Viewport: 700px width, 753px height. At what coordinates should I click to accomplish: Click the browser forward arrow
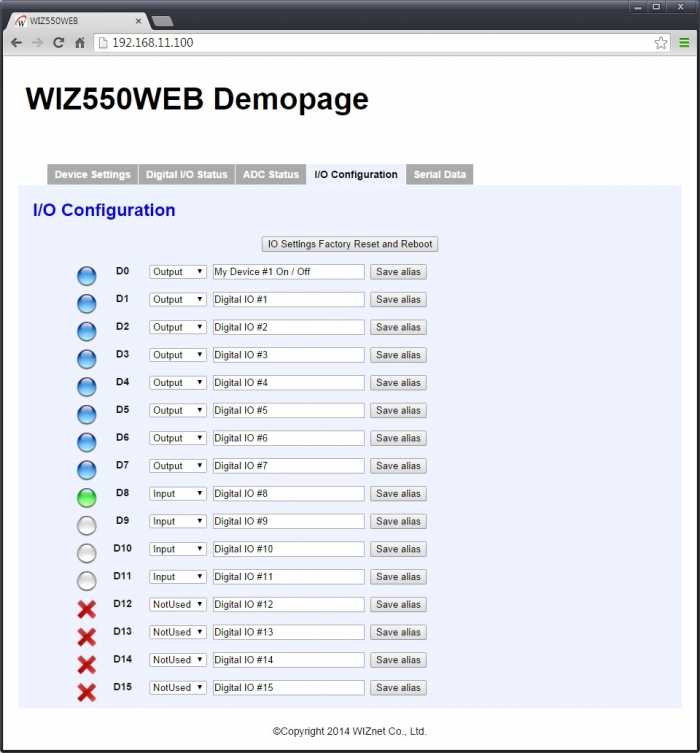coord(37,43)
